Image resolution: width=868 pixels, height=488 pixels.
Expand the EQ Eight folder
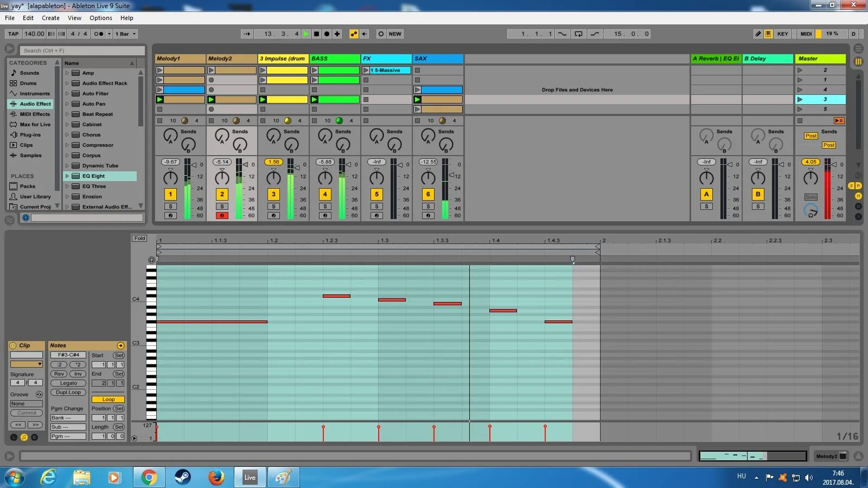click(x=67, y=176)
